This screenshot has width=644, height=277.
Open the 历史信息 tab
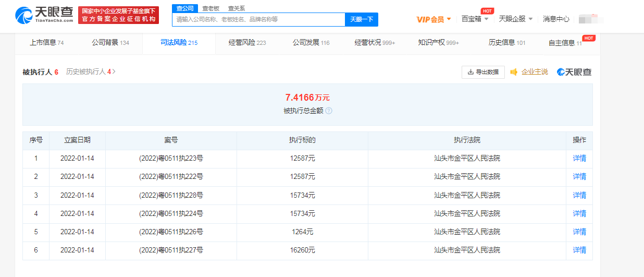pyautogui.click(x=507, y=43)
